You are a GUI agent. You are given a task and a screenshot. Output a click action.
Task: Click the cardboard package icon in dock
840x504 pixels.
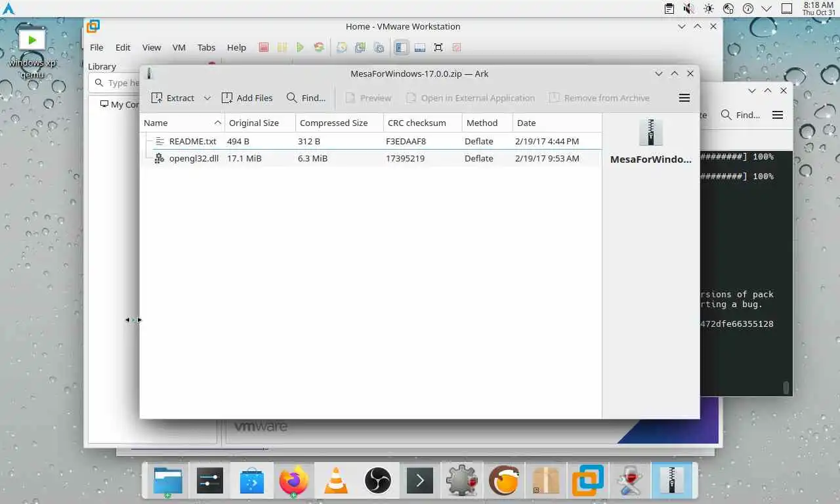(546, 481)
